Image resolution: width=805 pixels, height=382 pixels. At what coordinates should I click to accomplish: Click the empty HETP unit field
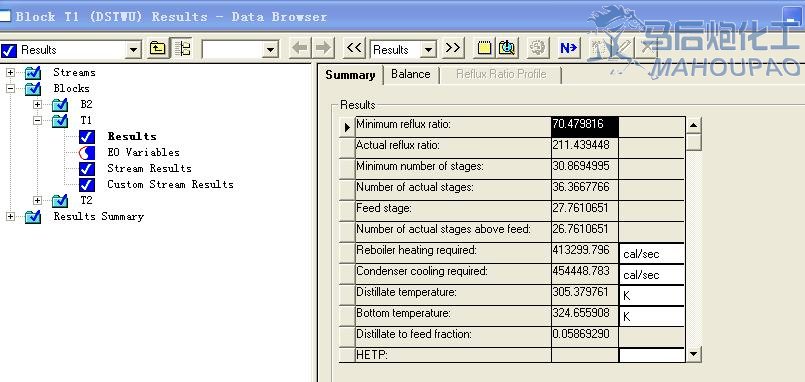point(652,355)
